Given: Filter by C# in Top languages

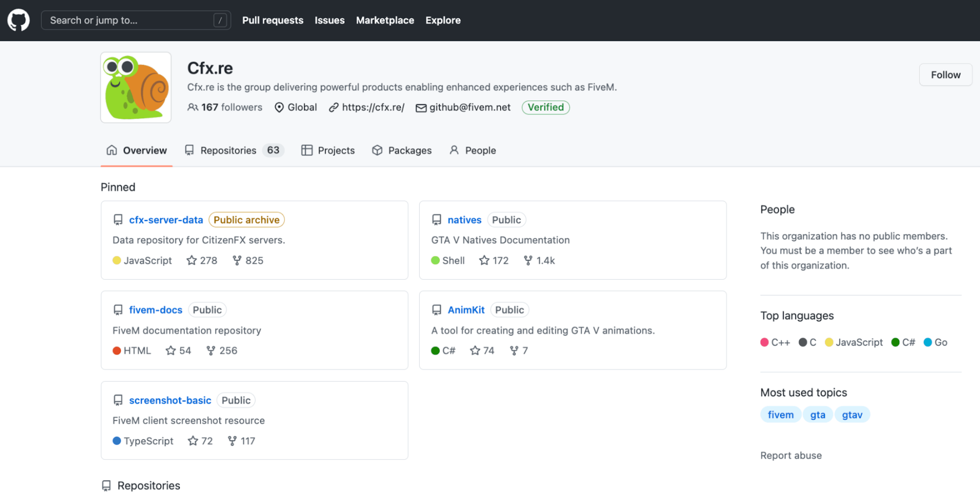Looking at the screenshot, I should 903,342.
